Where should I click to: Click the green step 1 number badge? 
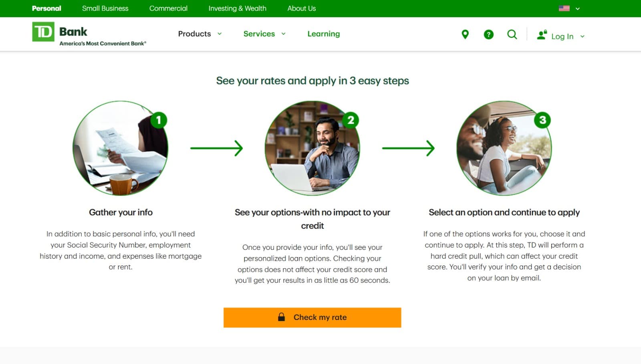(x=159, y=120)
